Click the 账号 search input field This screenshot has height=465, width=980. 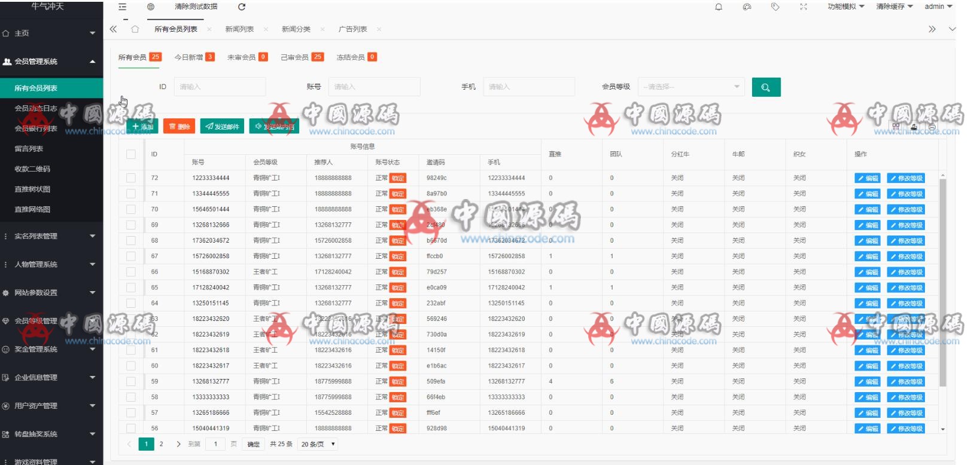click(x=374, y=87)
